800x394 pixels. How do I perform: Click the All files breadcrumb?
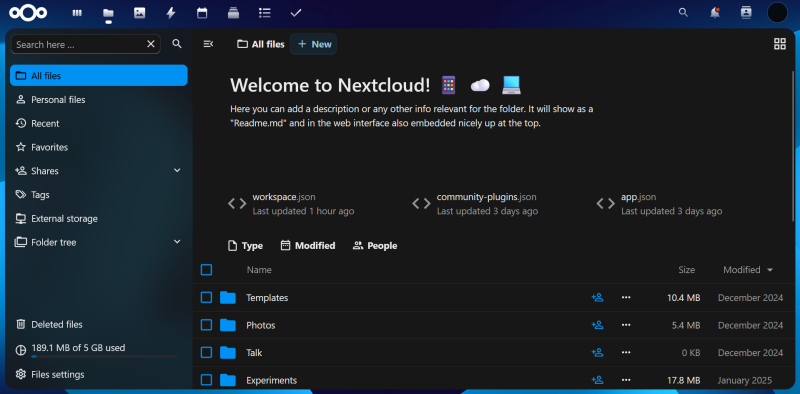[x=261, y=44]
